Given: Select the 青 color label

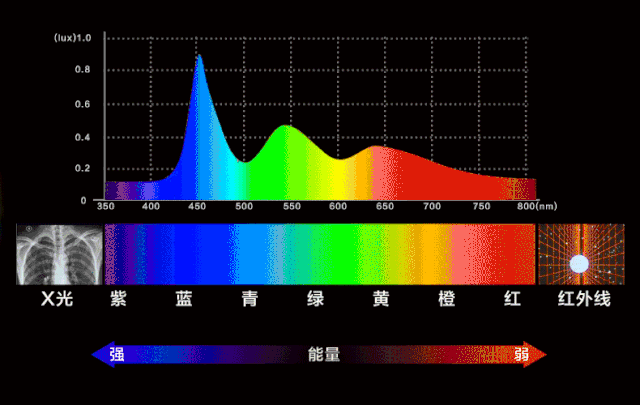Looking at the screenshot, I should (x=249, y=299).
